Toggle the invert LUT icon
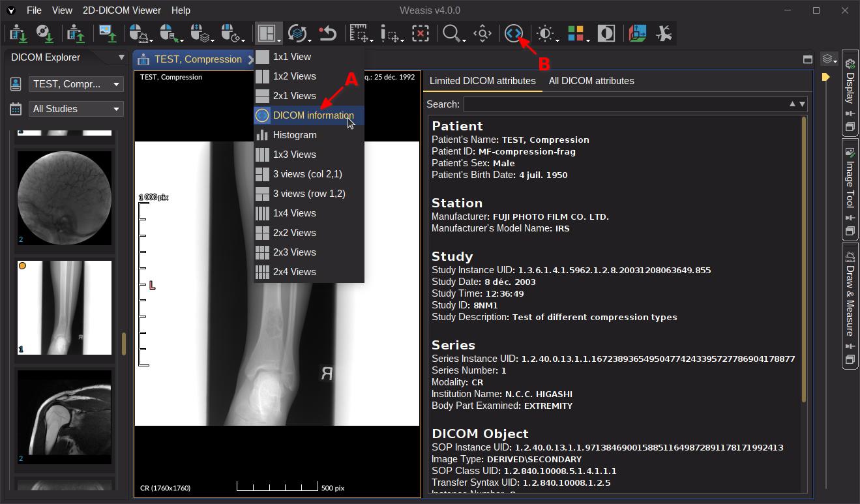Image resolution: width=860 pixels, height=504 pixels. 606,33
